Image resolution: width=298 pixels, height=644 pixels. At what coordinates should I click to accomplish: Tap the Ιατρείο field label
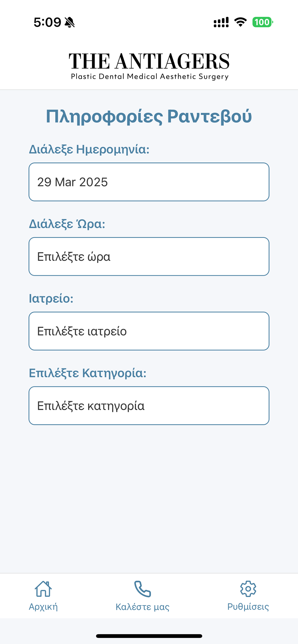(51, 299)
